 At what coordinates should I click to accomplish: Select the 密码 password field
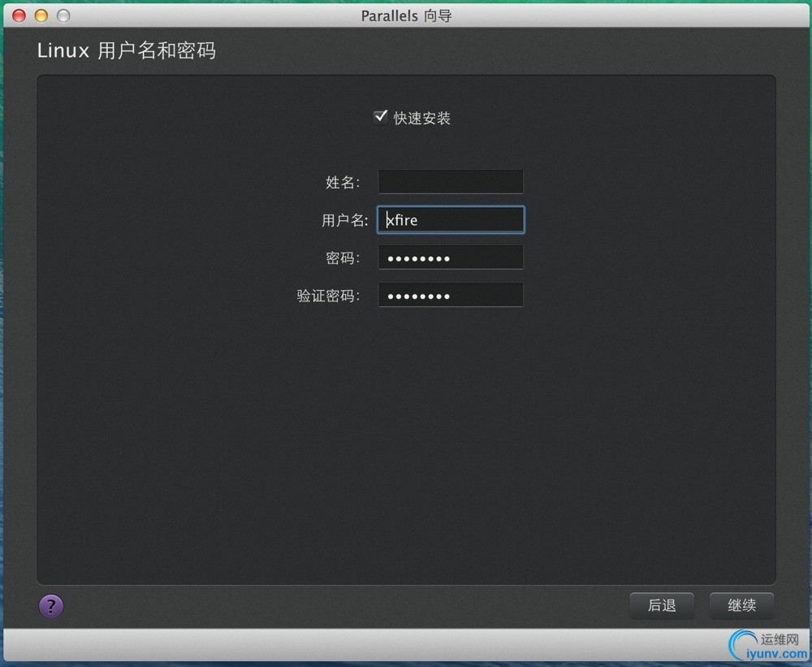coord(451,258)
